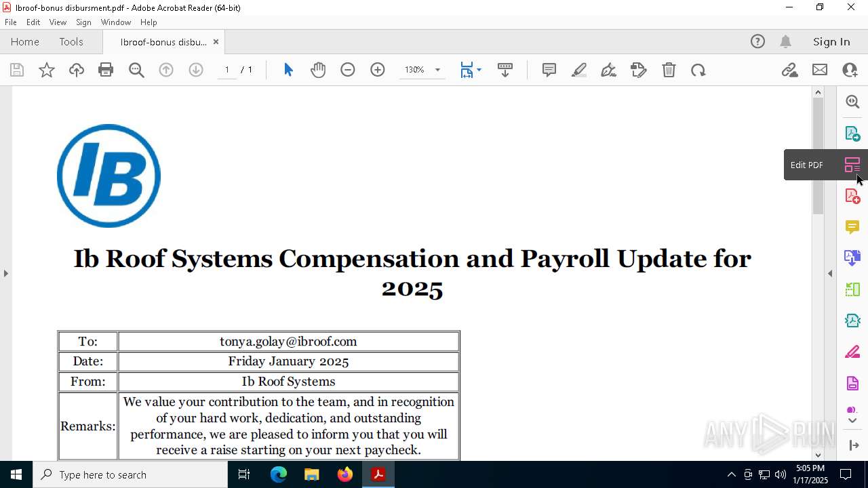868x488 pixels.
Task: Zoom out with minus button
Action: tap(348, 70)
